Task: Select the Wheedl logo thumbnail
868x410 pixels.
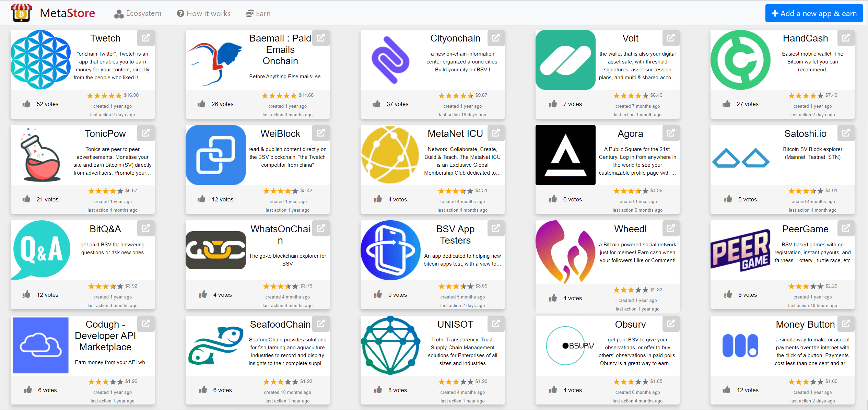Action: (x=565, y=252)
